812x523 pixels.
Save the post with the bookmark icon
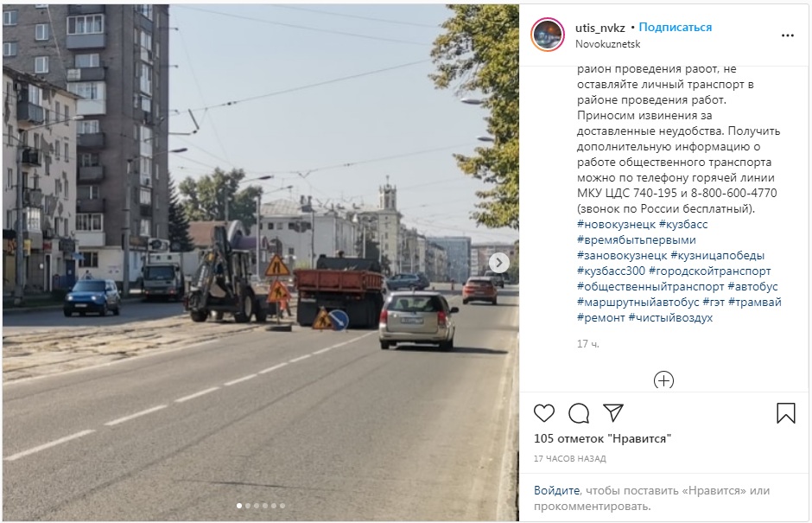pos(785,413)
